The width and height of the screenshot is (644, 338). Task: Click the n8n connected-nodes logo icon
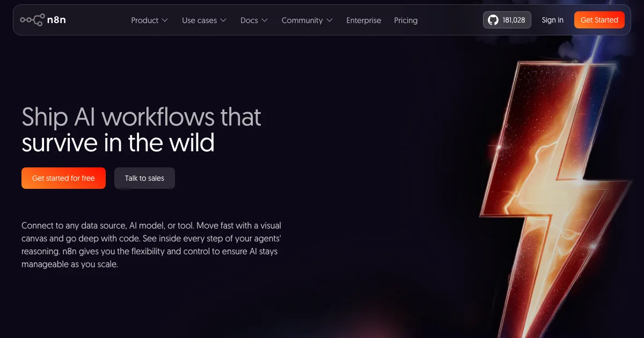(x=32, y=20)
